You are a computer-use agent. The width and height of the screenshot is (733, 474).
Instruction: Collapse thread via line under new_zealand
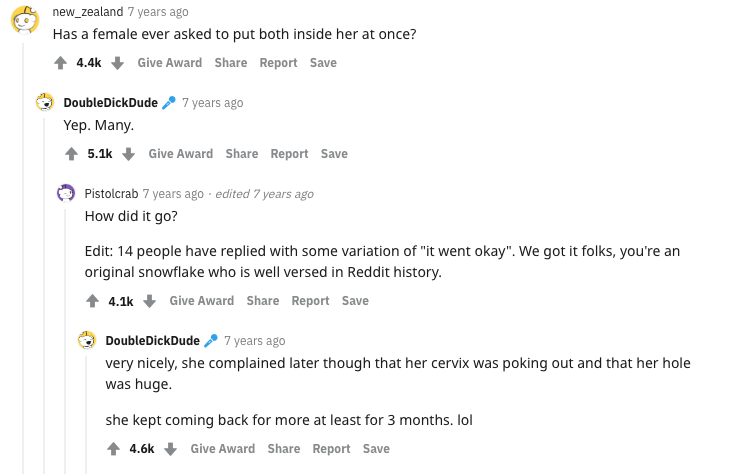pos(23,257)
